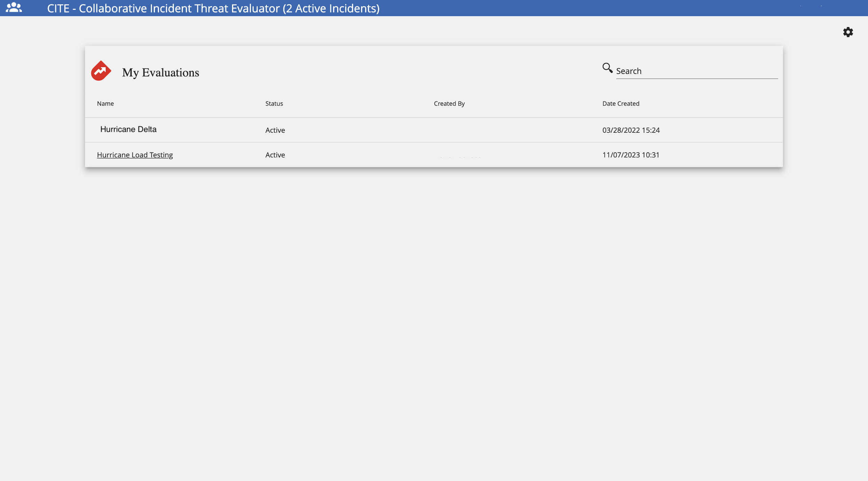Click the 11/07/2023 10:31 date cell

(631, 155)
